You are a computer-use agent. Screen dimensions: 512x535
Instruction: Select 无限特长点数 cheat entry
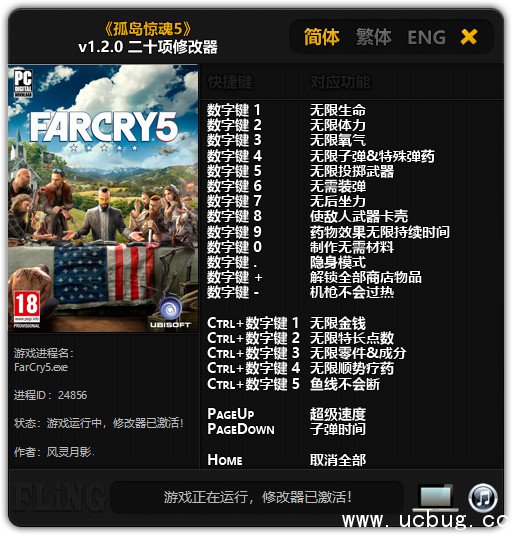pyautogui.click(x=352, y=338)
